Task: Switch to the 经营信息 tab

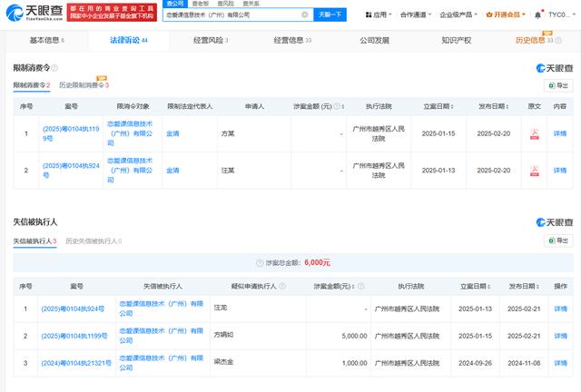Action: 292,41
